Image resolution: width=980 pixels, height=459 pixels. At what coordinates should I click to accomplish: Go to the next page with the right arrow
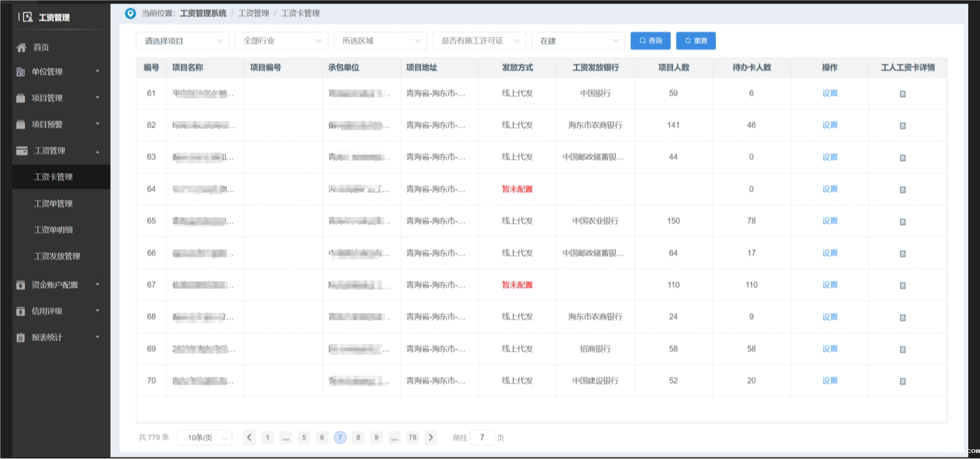point(431,438)
